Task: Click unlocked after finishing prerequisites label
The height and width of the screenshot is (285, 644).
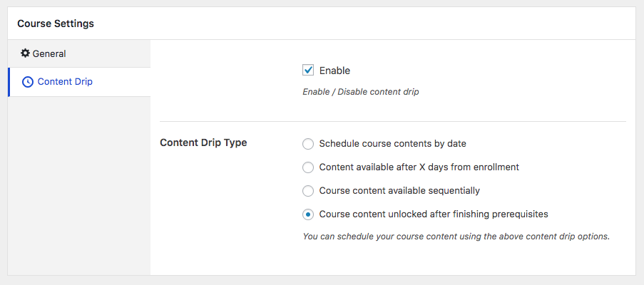Action: [x=433, y=214]
